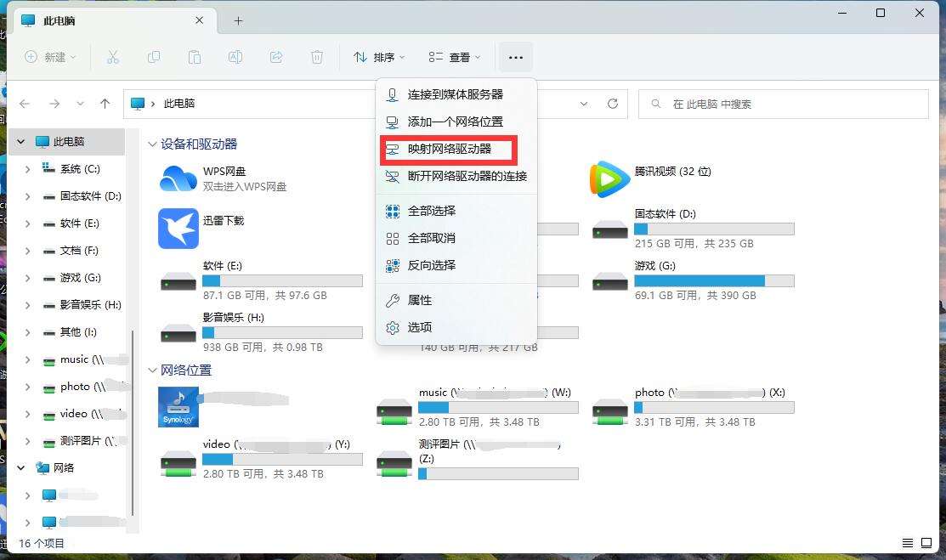Select the Rename icon
Image resolution: width=946 pixels, height=560 pixels.
(x=235, y=57)
